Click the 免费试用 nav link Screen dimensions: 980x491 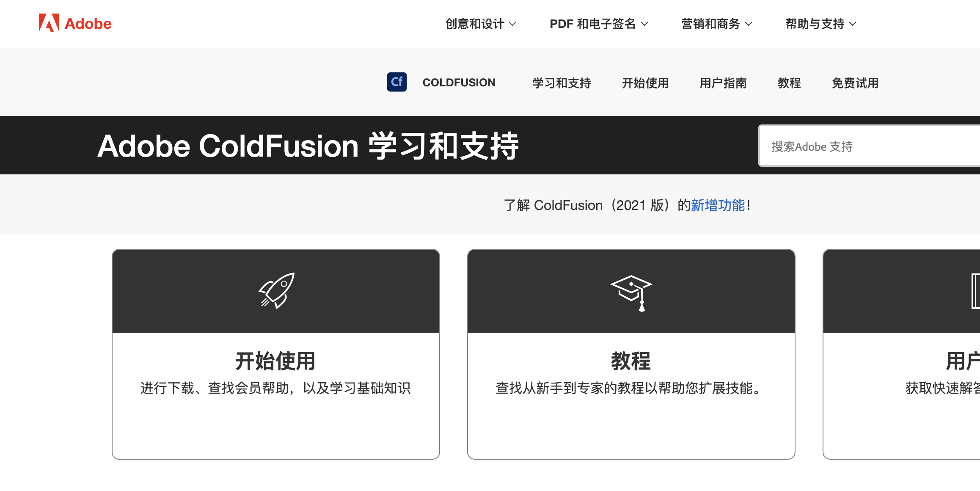[855, 83]
